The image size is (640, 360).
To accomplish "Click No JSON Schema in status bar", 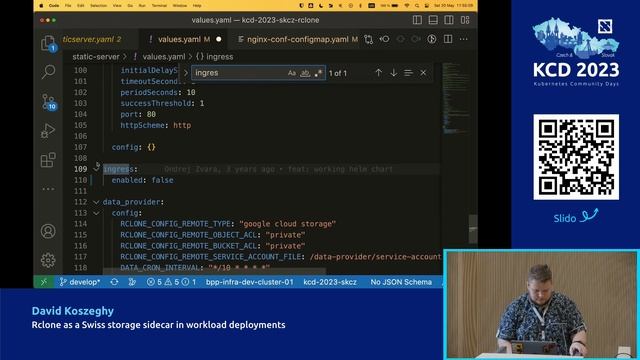I will [x=401, y=282].
